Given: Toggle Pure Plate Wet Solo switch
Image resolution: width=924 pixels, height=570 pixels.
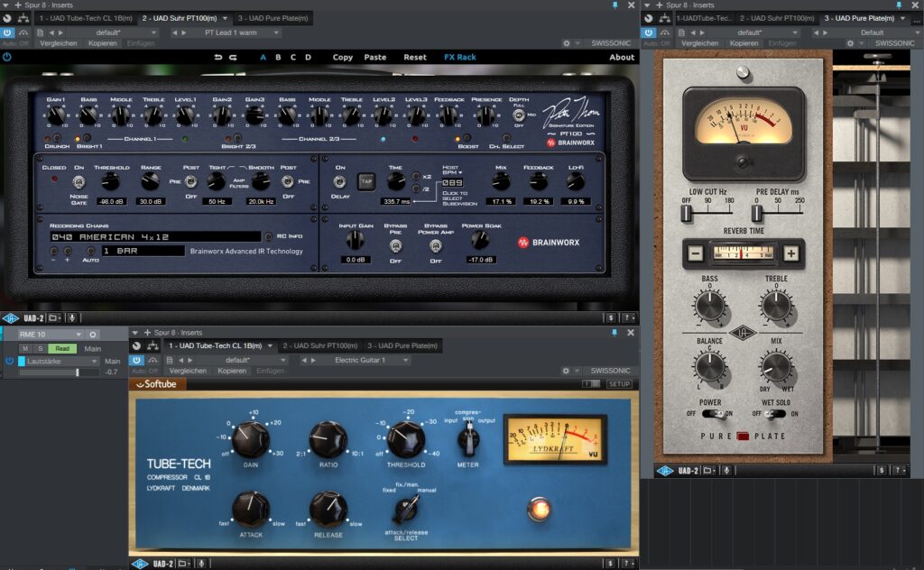Looking at the screenshot, I should 775,414.
